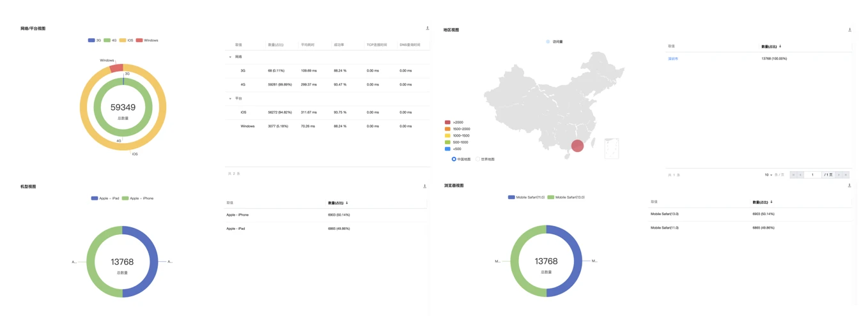Download the 机型视图 panel data
This screenshot has width=868, height=316.
[424, 186]
